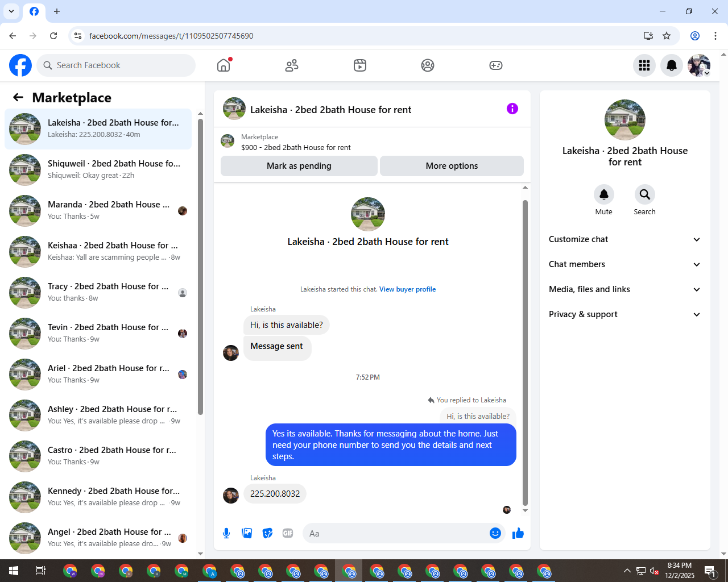The height and width of the screenshot is (582, 728).
Task: Expand Chat members section
Action: click(624, 264)
